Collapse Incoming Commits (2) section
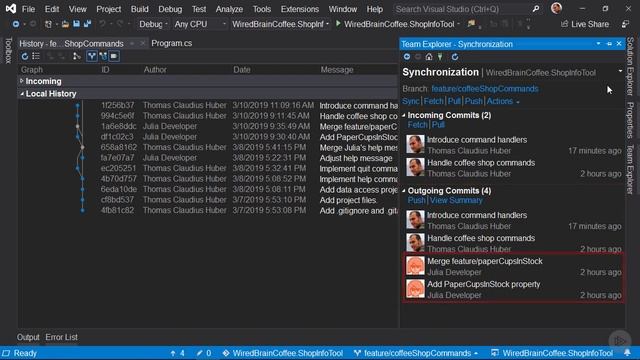The width and height of the screenshot is (640, 360). pyautogui.click(x=404, y=115)
